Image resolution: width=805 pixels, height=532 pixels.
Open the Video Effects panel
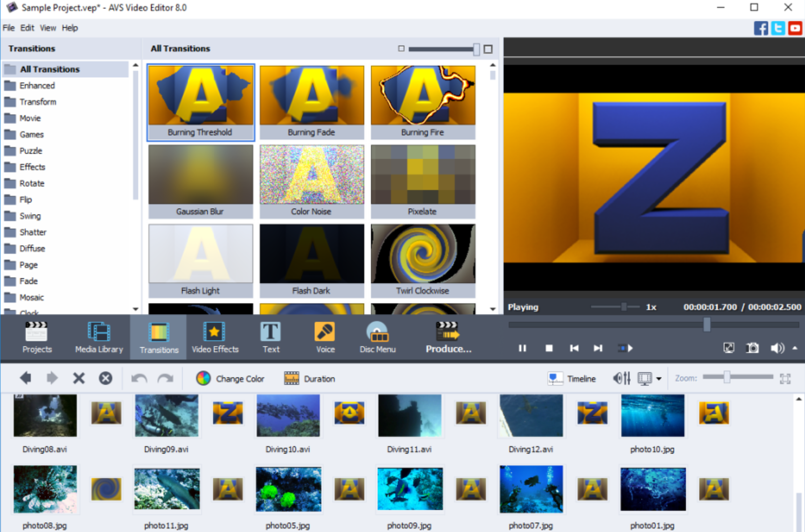pos(214,337)
